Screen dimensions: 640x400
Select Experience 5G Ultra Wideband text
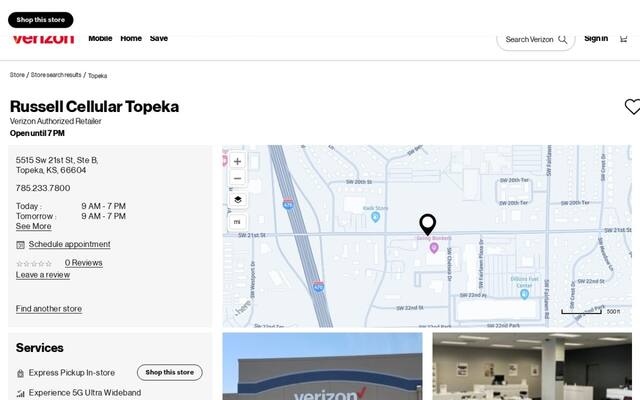tap(85, 393)
